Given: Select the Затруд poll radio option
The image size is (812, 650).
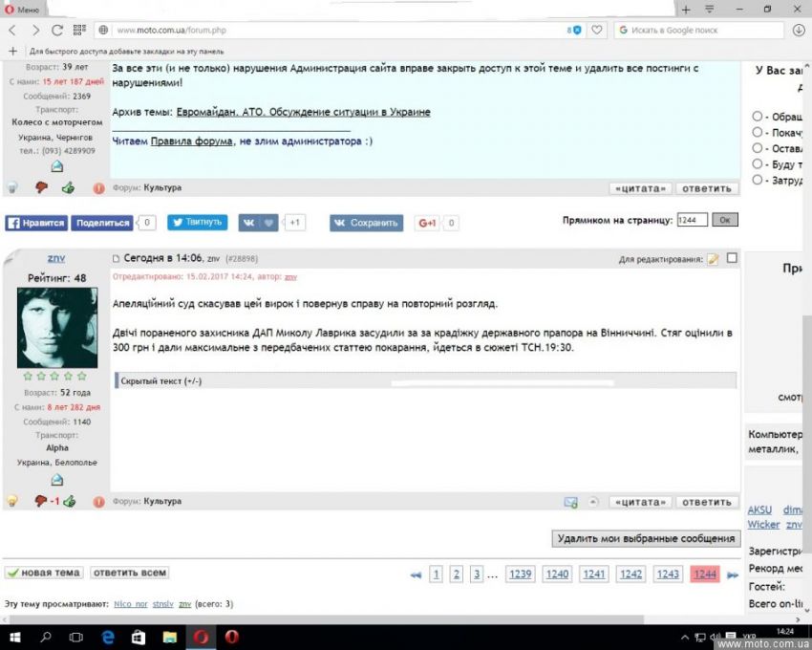Looking at the screenshot, I should (758, 180).
